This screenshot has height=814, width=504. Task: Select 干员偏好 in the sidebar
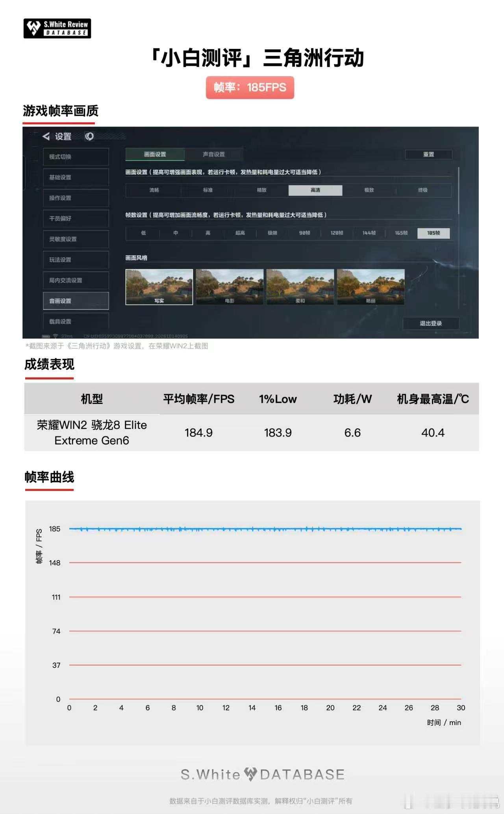(76, 218)
